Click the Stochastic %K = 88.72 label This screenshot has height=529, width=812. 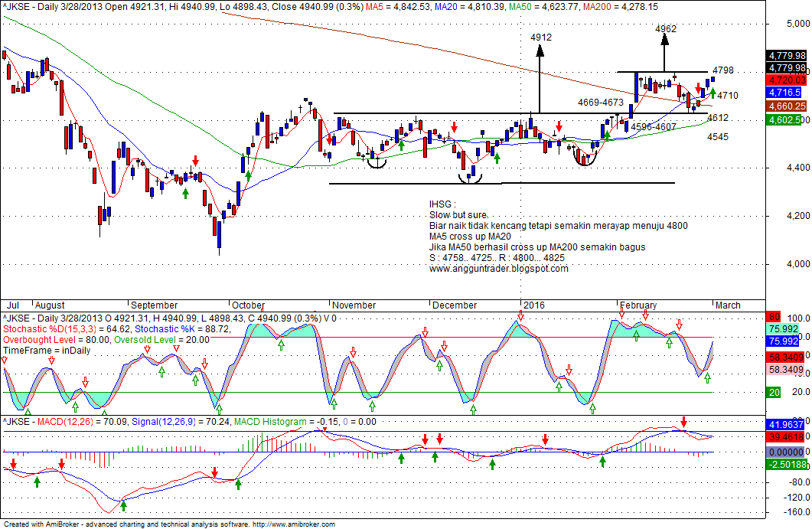[183, 329]
